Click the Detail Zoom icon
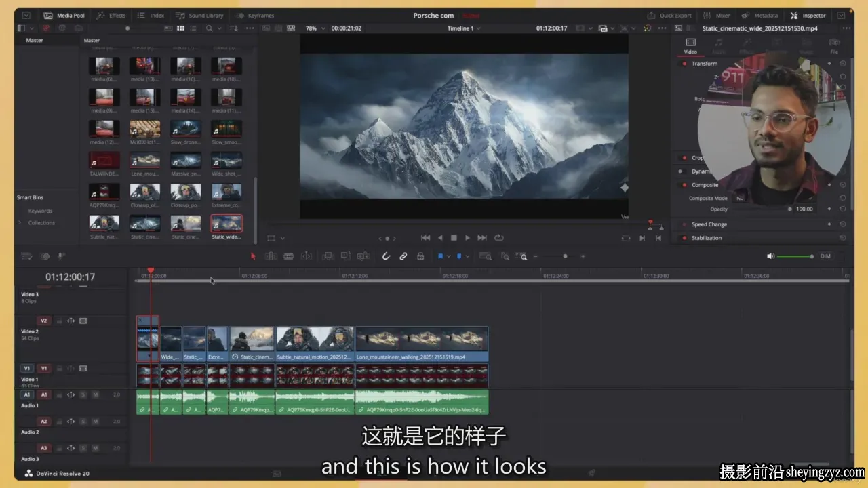This screenshot has height=488, width=868. (x=505, y=256)
